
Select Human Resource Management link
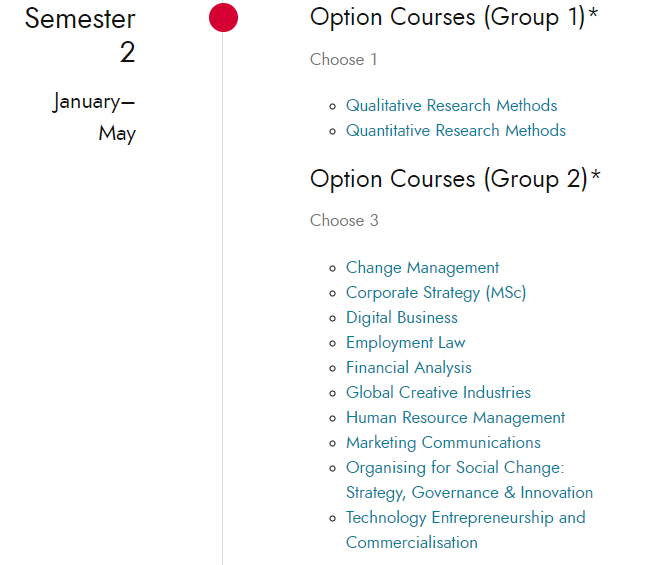(x=455, y=418)
